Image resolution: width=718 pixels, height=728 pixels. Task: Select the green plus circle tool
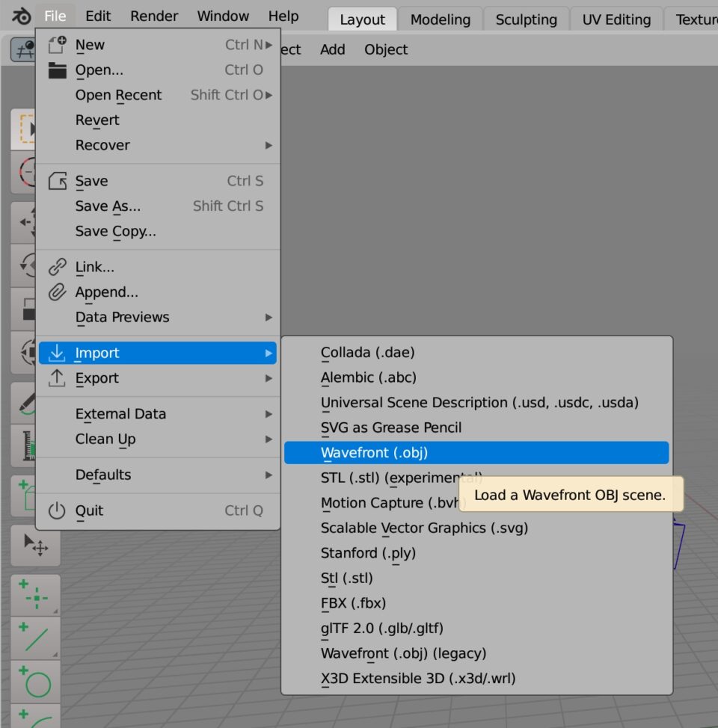point(35,680)
